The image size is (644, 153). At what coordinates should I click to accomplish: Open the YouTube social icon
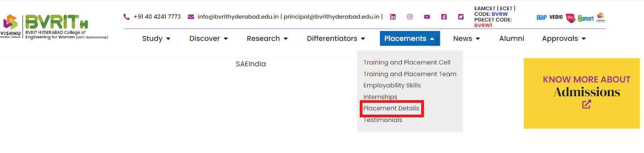[x=427, y=17]
